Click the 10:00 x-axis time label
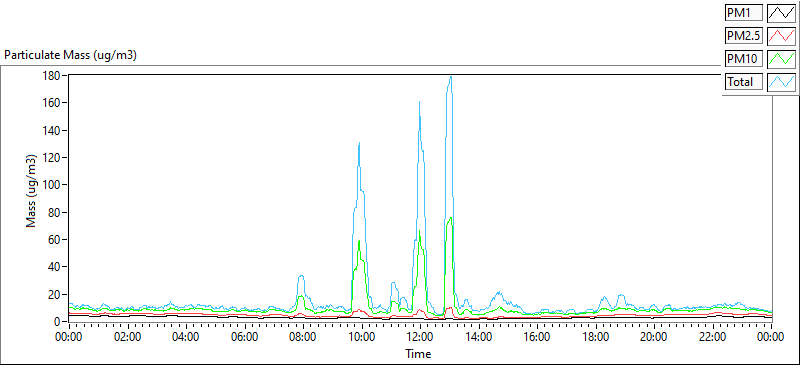Screen dimensions: 800x365 pos(362,337)
